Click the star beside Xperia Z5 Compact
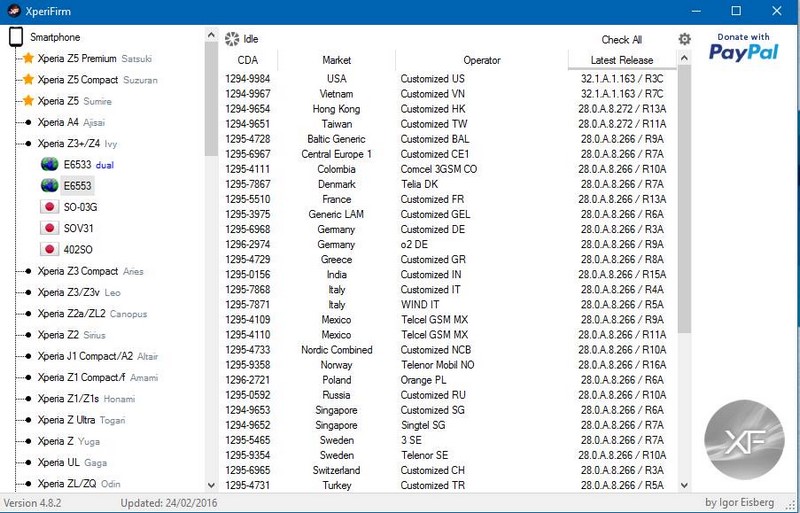 [x=28, y=80]
